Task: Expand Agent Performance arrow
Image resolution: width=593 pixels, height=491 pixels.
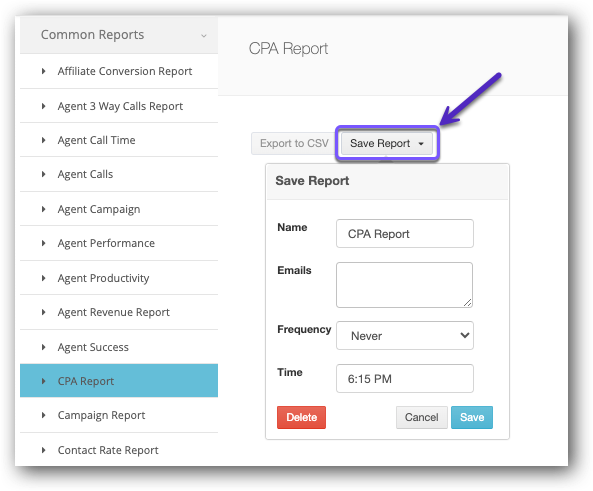Action: click(43, 243)
